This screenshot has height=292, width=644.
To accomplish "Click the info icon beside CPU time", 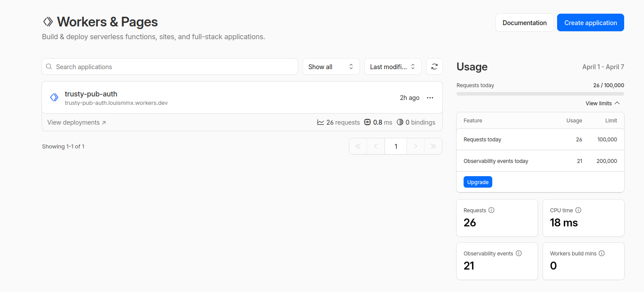I will (x=578, y=211).
